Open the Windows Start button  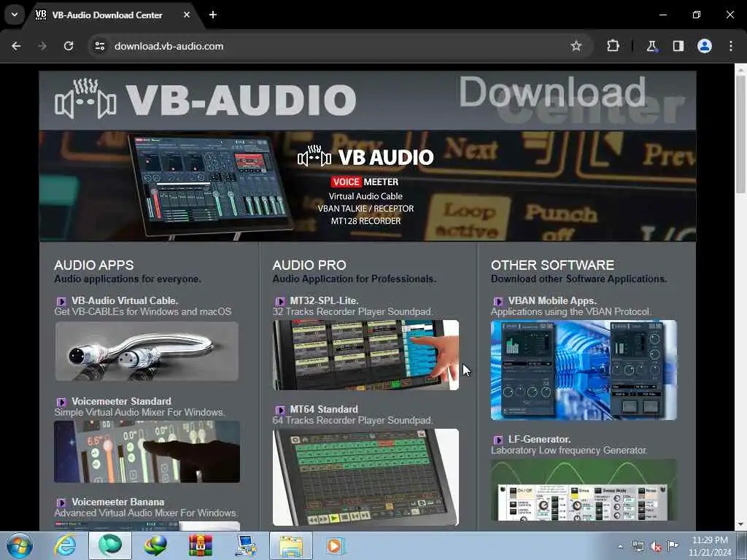[x=20, y=545]
